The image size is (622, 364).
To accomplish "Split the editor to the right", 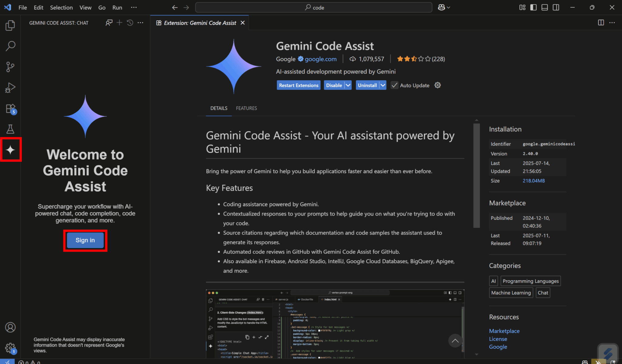I will [601, 23].
